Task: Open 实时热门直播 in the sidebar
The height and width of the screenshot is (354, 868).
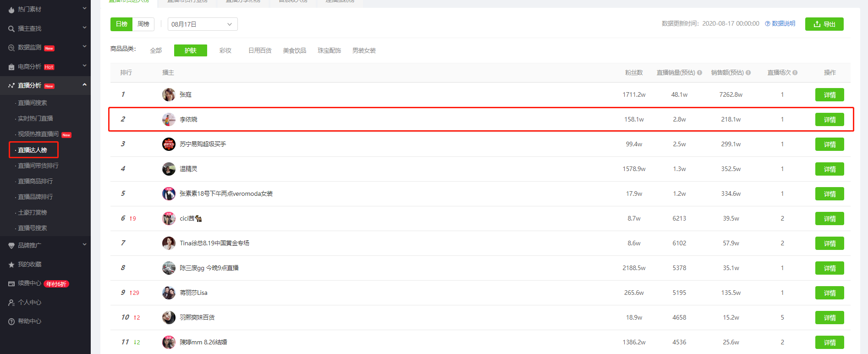Action: [35, 118]
